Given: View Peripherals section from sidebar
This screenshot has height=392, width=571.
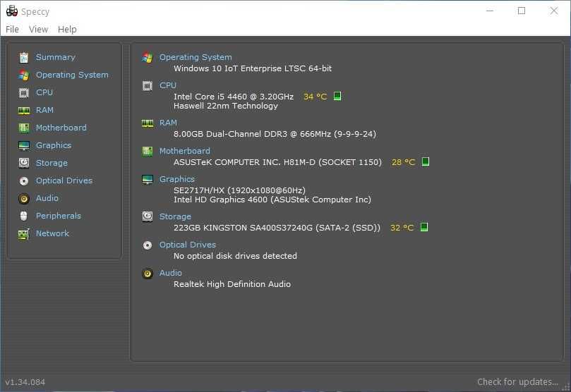Looking at the screenshot, I should click(x=59, y=216).
